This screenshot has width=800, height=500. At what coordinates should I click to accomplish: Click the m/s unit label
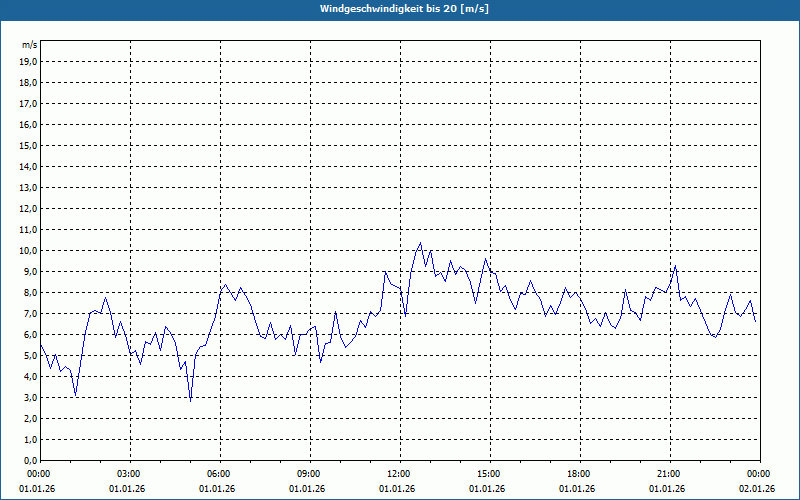click(29, 45)
